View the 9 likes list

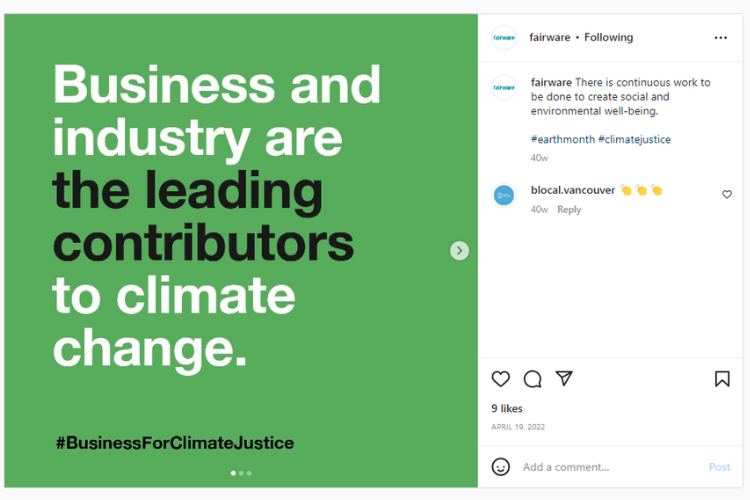pos(507,409)
